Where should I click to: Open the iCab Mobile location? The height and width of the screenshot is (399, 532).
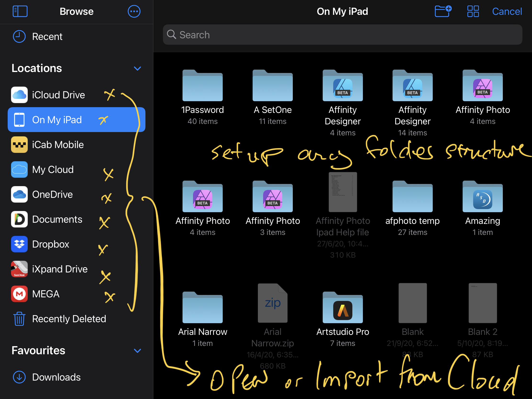click(77, 144)
